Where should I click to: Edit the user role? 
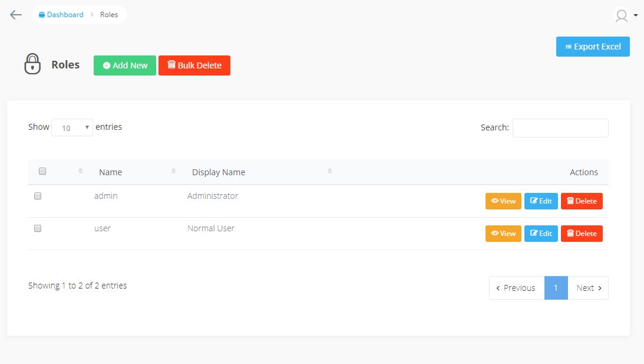click(x=541, y=234)
